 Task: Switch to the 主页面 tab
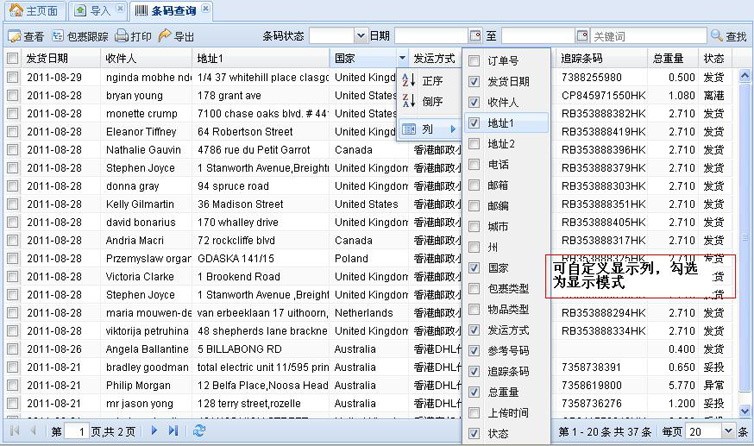(x=34, y=11)
